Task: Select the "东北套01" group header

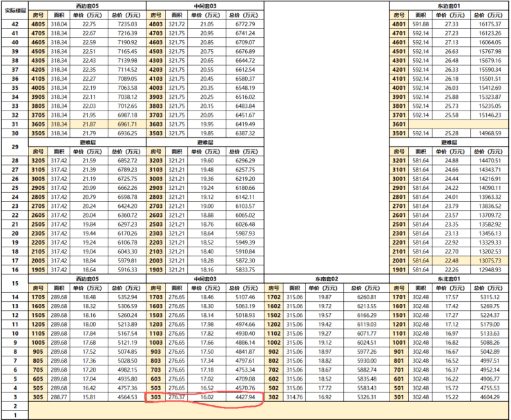Action: [448, 279]
